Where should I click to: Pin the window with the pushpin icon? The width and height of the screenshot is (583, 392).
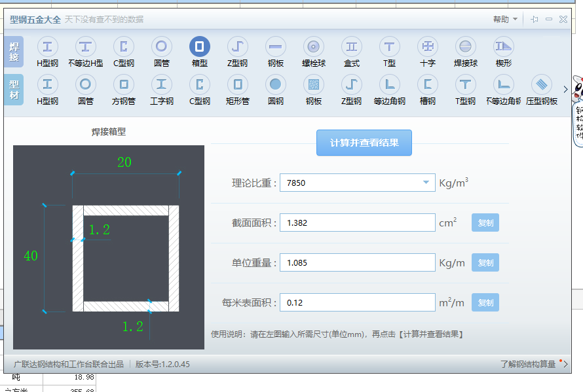(x=535, y=20)
